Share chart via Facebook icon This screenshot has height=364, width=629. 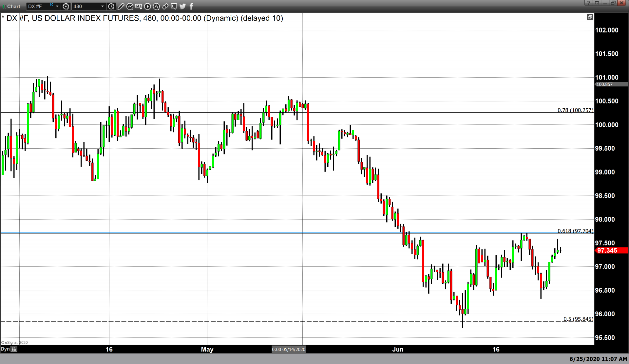click(191, 6)
